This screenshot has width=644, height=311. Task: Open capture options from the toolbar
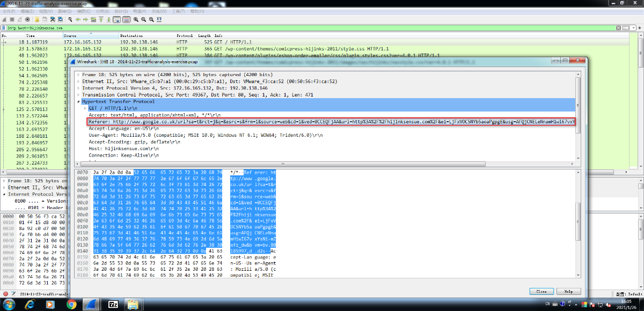[27, 19]
